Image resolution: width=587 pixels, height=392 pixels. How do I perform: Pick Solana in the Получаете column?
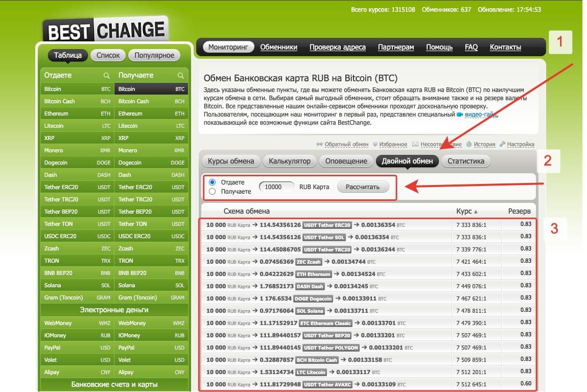click(x=151, y=286)
